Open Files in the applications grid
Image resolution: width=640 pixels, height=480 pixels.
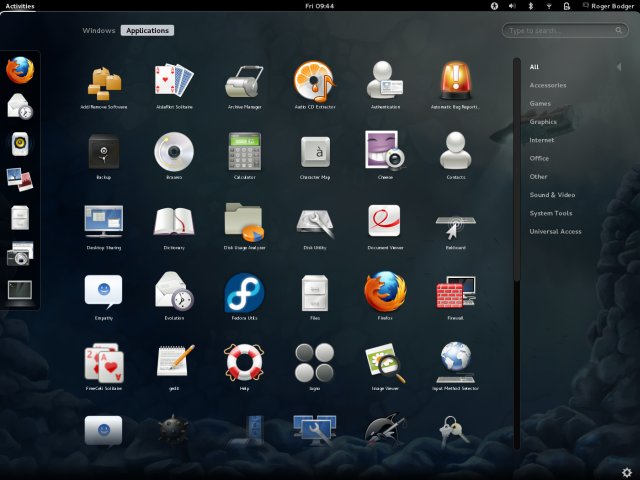tap(315, 296)
